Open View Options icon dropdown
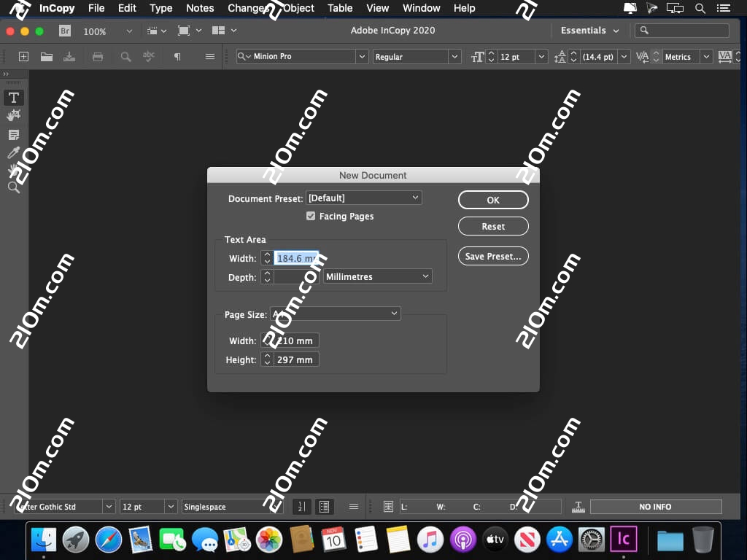 (157, 31)
